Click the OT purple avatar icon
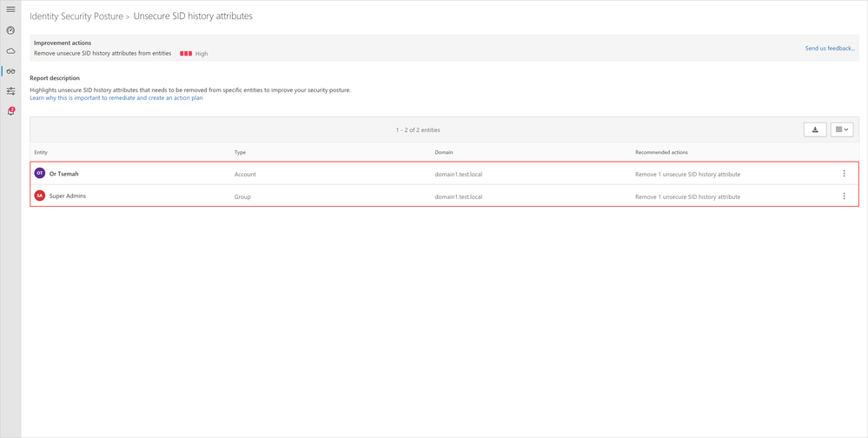The image size is (868, 438). (x=40, y=174)
